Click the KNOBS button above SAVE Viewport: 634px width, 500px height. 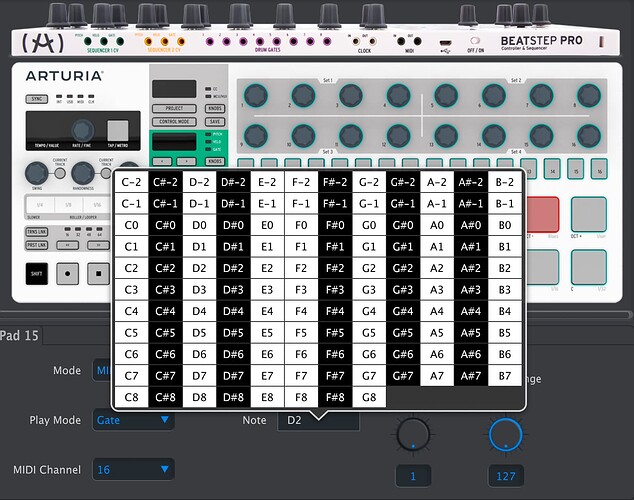215,108
